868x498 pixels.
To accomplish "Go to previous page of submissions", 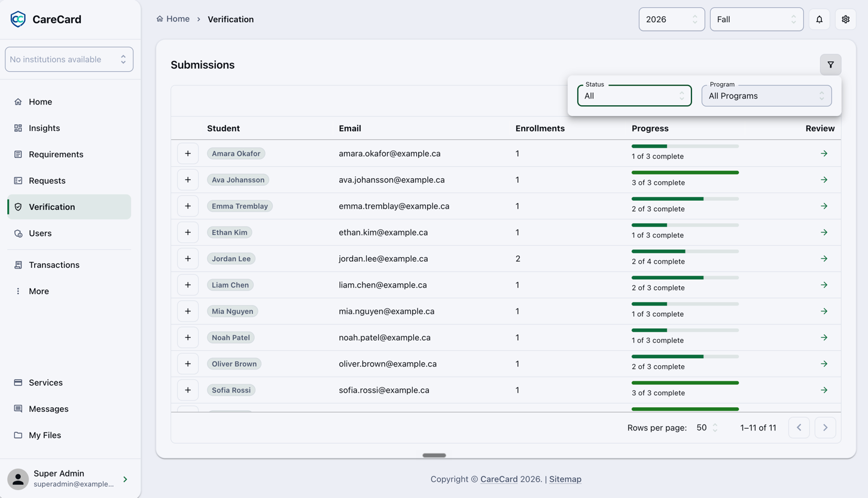I will pos(799,427).
